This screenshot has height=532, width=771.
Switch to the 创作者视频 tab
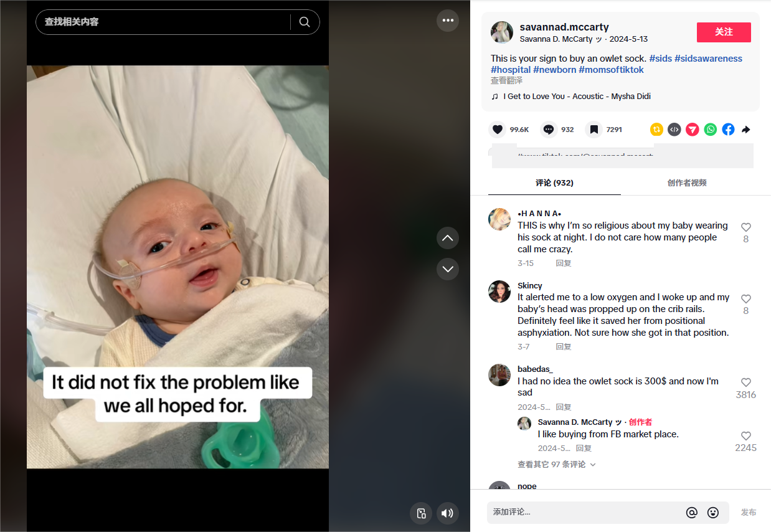(687, 183)
